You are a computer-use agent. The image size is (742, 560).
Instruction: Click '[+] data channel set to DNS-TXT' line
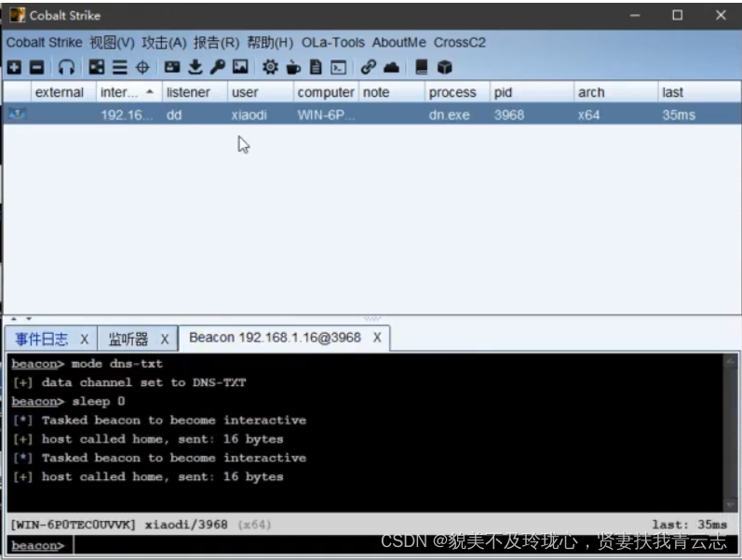[129, 382]
